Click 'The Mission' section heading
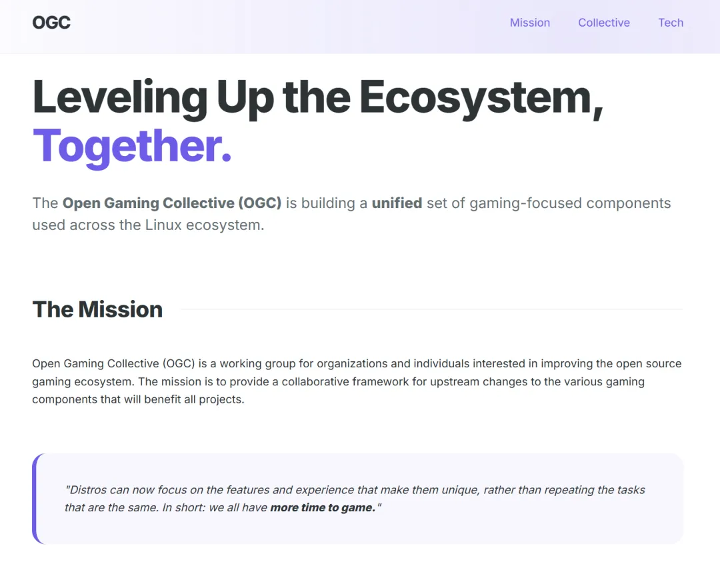 coord(97,309)
